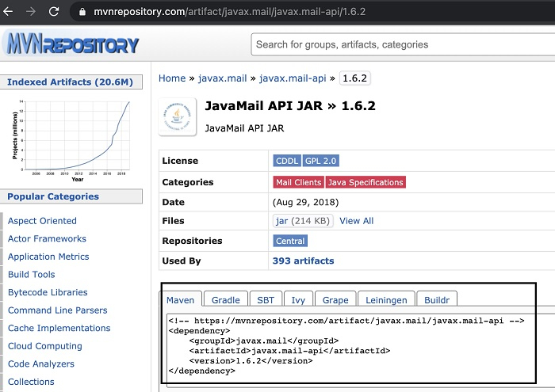Click the 1.6.2 version badge
555x392 pixels.
click(x=354, y=78)
